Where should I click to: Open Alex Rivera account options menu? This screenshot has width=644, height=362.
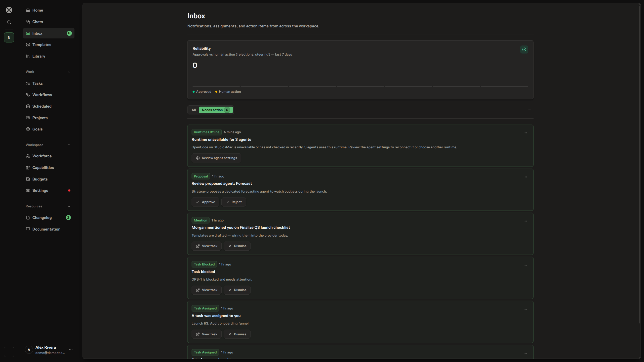coord(71,350)
